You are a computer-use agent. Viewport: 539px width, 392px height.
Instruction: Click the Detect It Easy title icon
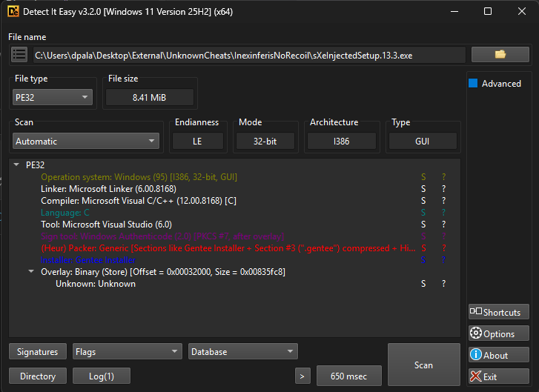tap(13, 12)
